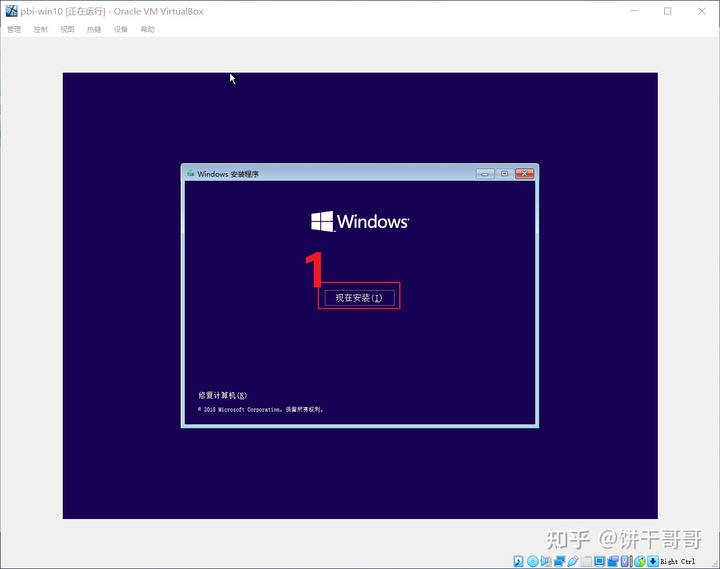
Task: Click recording icon in status bar
Action: [613, 561]
